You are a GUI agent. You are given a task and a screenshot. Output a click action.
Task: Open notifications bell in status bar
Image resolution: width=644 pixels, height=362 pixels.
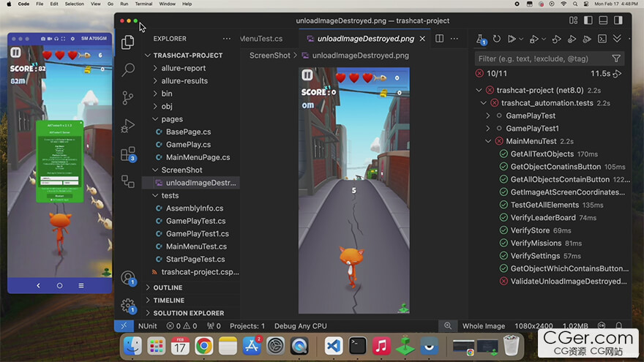tap(618, 326)
